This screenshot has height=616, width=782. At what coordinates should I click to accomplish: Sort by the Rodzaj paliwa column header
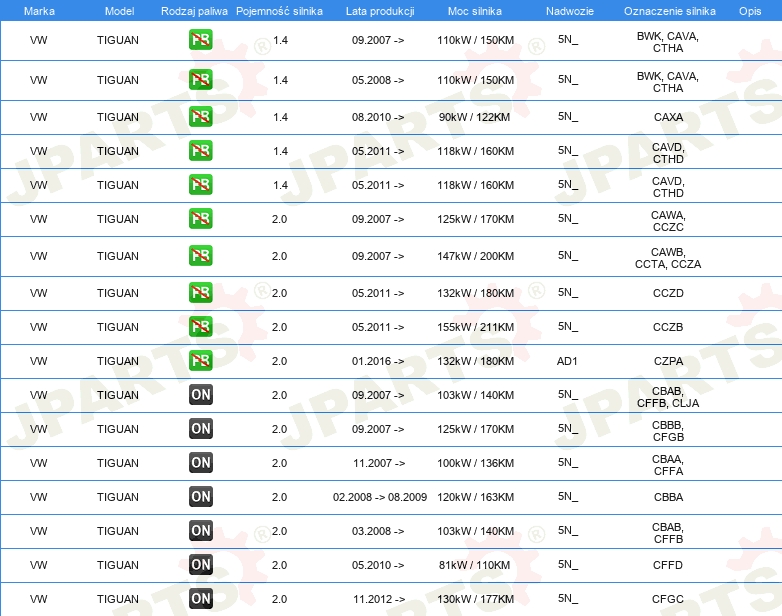194,11
